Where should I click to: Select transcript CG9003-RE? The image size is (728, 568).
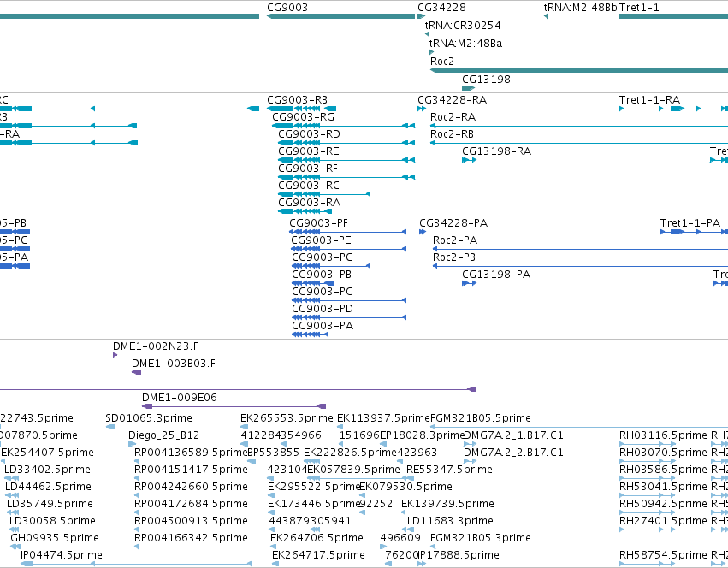tap(309, 151)
